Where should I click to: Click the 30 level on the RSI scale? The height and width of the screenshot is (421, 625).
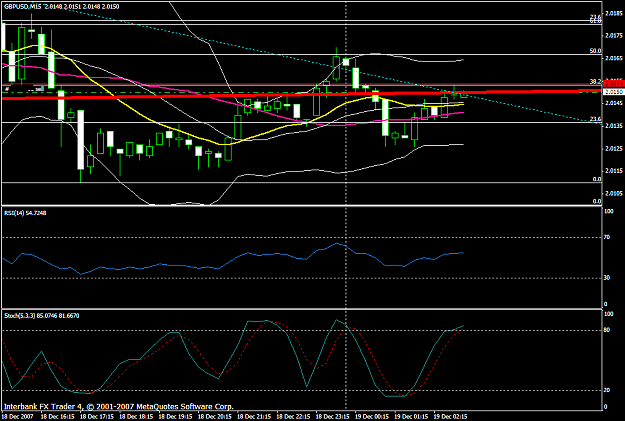pos(607,278)
